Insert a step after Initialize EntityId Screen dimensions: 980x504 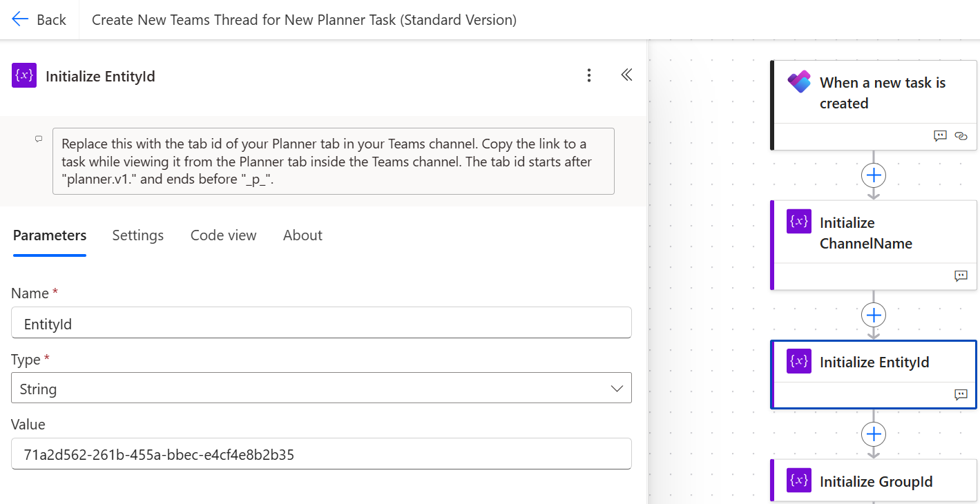[x=874, y=434]
